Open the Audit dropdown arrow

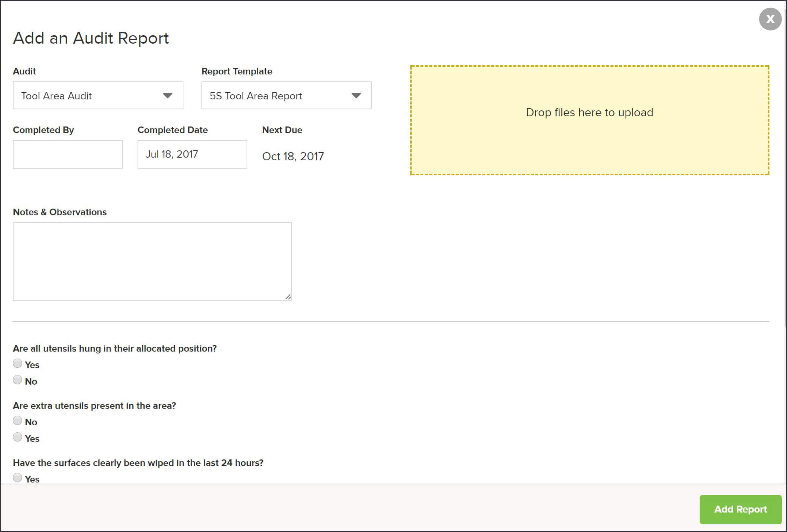168,96
